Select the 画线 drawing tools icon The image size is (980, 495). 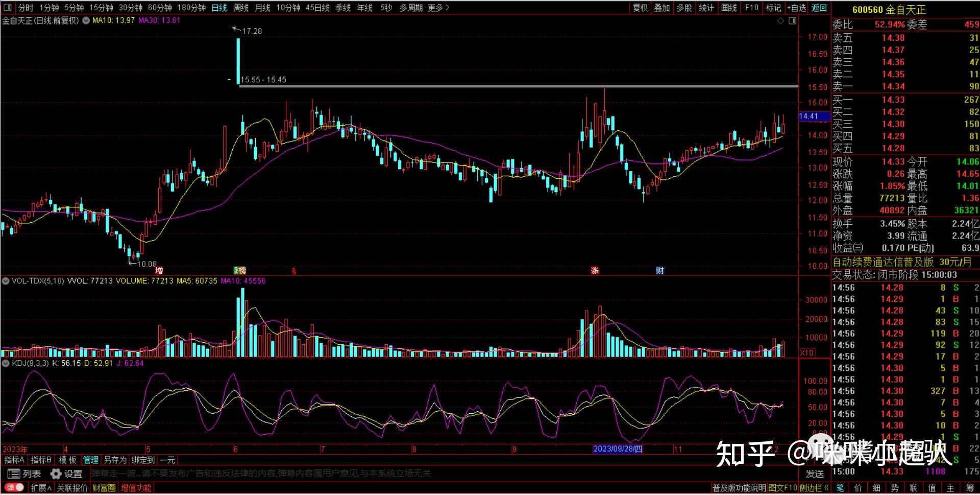(x=728, y=8)
